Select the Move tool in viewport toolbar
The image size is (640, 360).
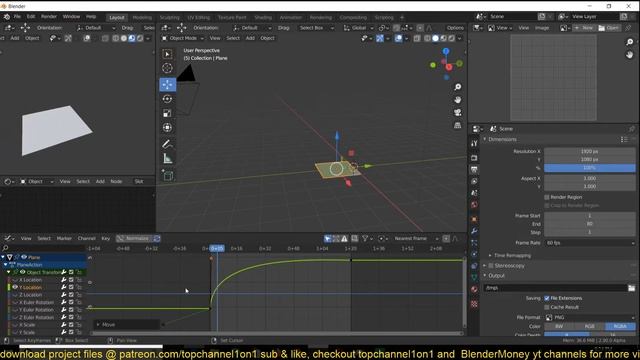click(167, 84)
